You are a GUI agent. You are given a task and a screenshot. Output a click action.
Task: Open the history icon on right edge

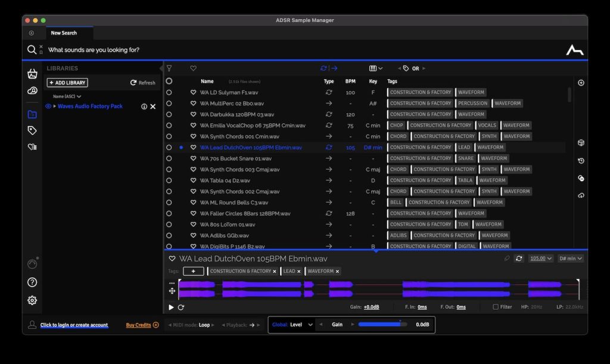(x=581, y=161)
